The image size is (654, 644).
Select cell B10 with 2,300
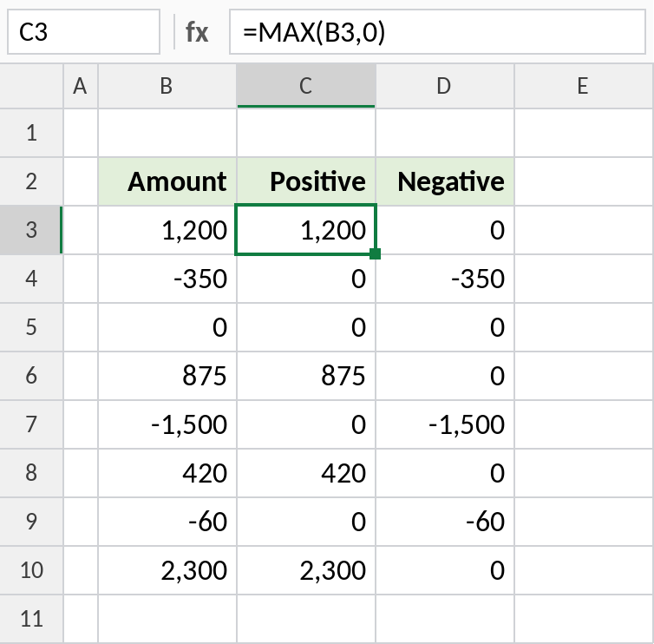click(x=167, y=570)
